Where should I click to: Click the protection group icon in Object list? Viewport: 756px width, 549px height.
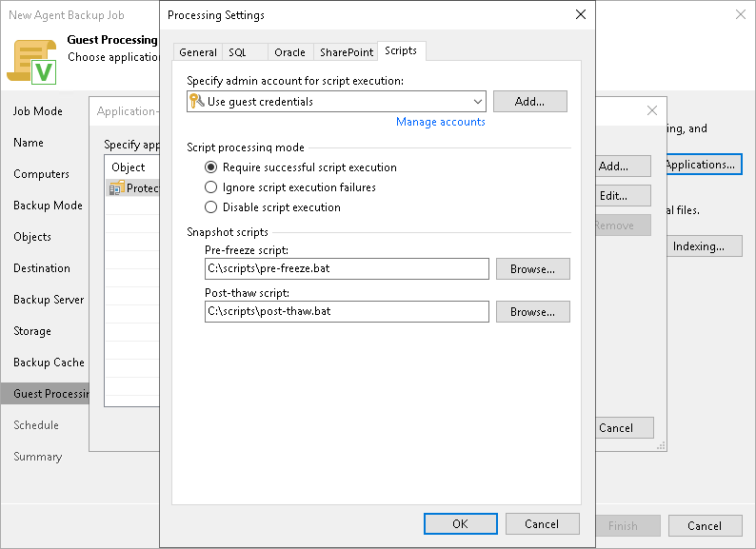click(116, 188)
